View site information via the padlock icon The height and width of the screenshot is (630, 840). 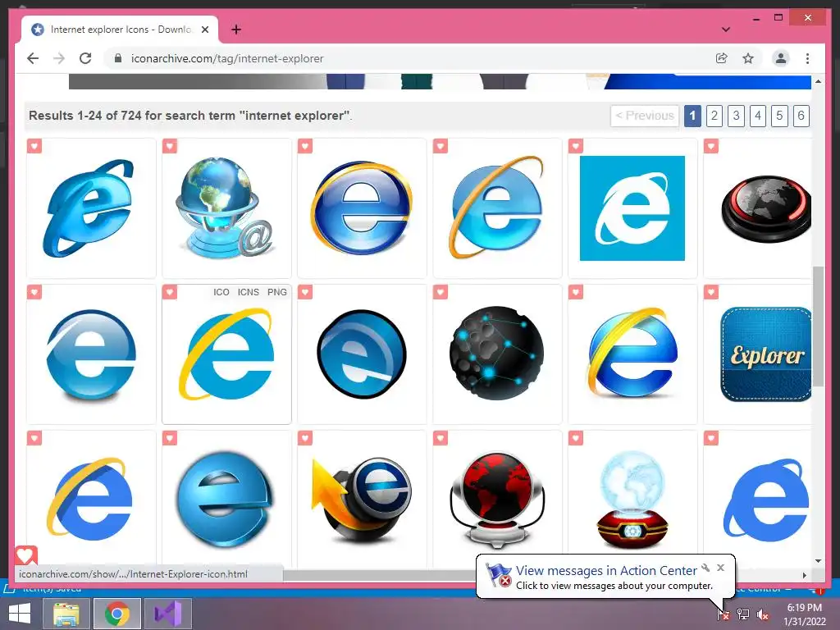click(118, 58)
